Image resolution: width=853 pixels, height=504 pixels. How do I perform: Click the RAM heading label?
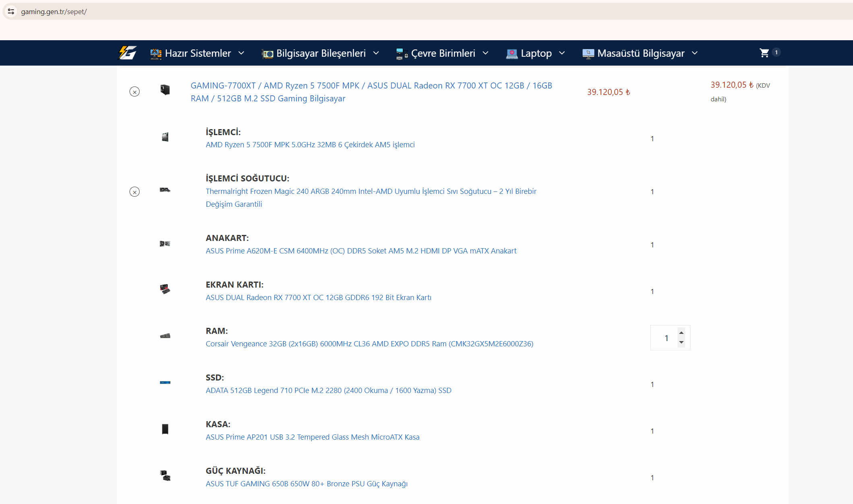pyautogui.click(x=217, y=331)
